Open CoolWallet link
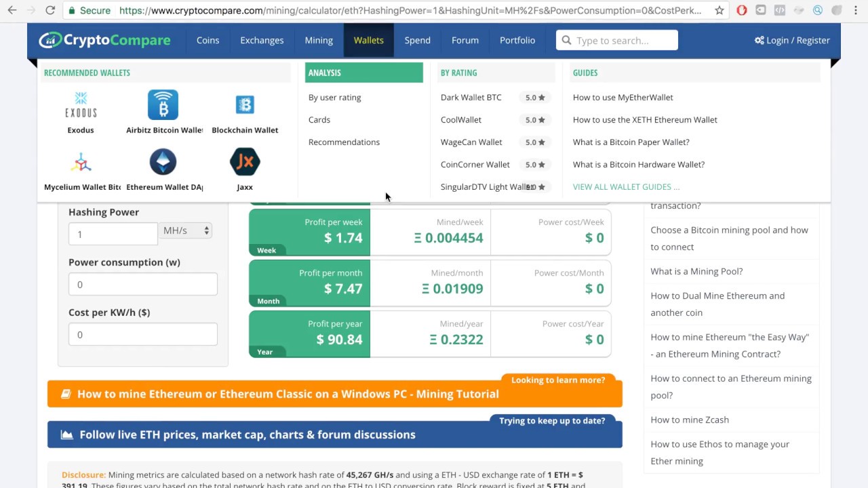 (461, 119)
